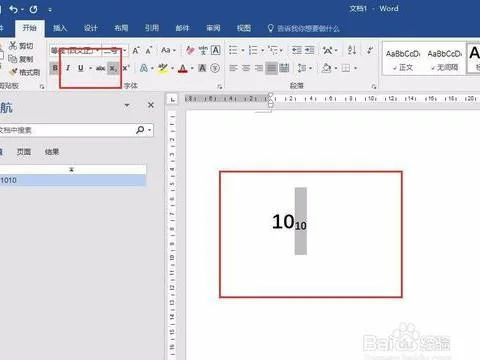
Task: Open Quick Access Toolbar customize dropdown
Action: pyautogui.click(x=50, y=10)
